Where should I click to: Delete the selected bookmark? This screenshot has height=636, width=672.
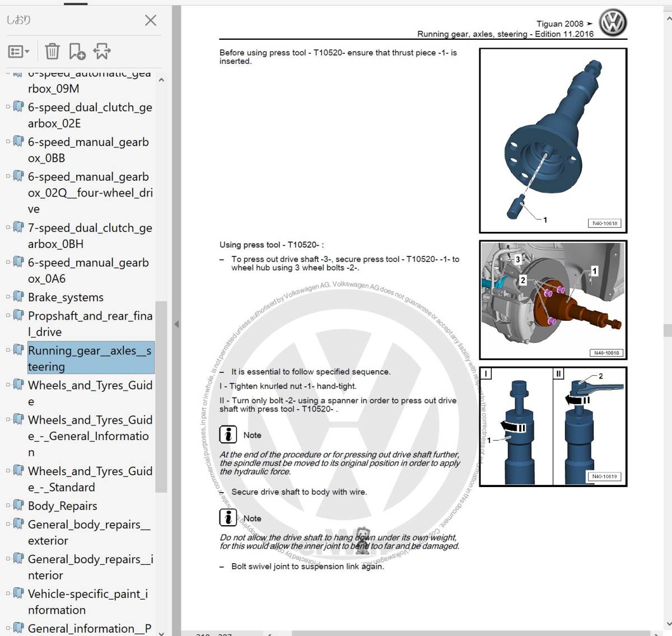52,52
